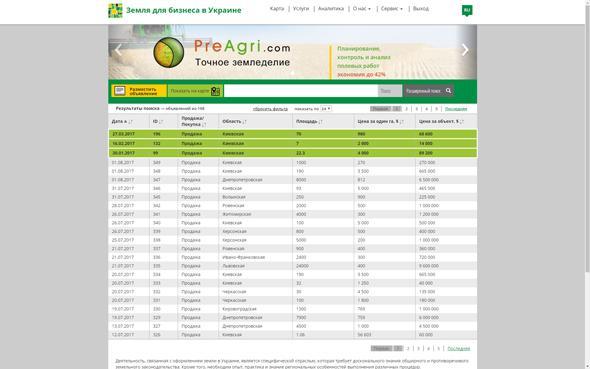Sort listings by the ID column arrows

(162, 121)
